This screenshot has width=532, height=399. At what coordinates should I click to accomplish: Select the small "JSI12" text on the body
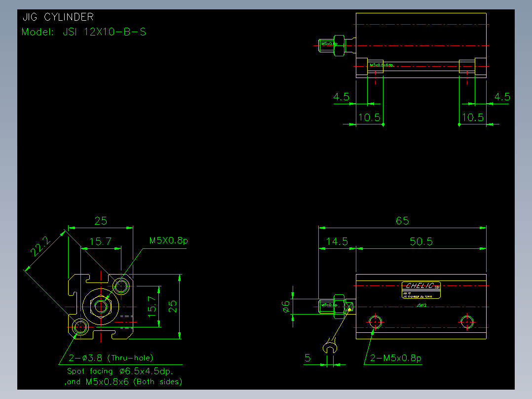(x=421, y=305)
